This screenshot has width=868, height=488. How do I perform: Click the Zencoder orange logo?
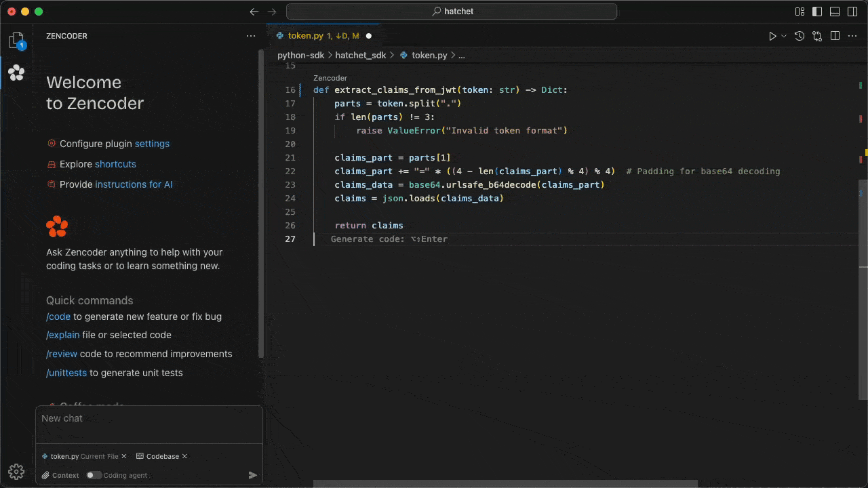57,226
